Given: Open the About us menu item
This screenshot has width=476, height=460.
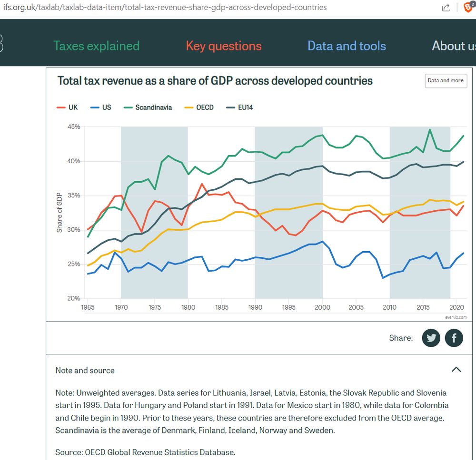Looking at the screenshot, I should (x=454, y=46).
